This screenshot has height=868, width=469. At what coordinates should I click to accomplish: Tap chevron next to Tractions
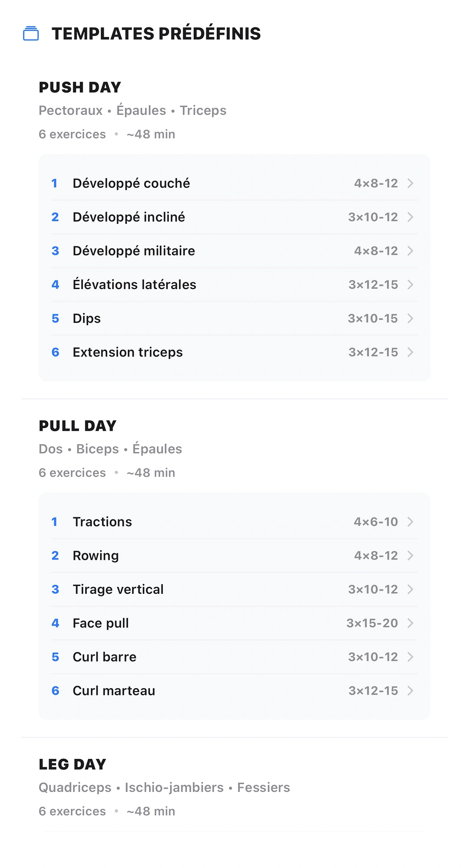(x=410, y=522)
